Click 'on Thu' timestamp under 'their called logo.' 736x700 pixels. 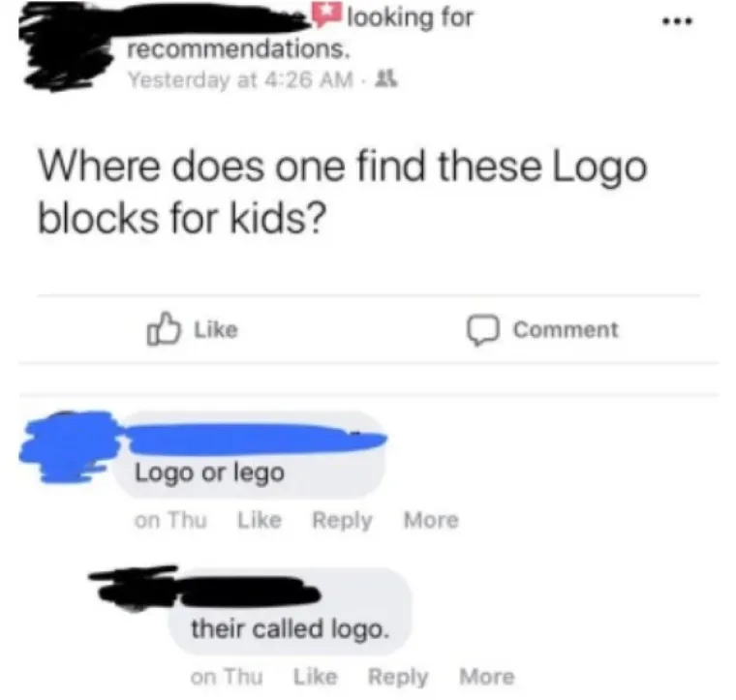[x=227, y=677]
